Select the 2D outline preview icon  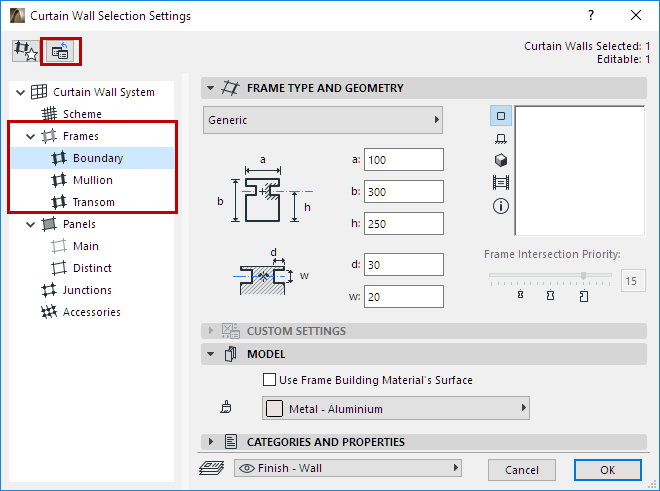click(501, 116)
